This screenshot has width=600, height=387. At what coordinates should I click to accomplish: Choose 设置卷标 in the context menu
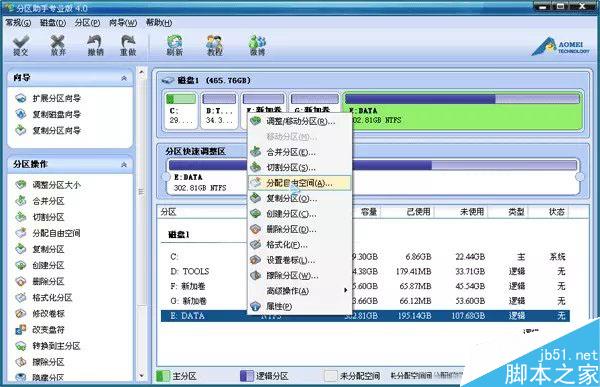(299, 260)
